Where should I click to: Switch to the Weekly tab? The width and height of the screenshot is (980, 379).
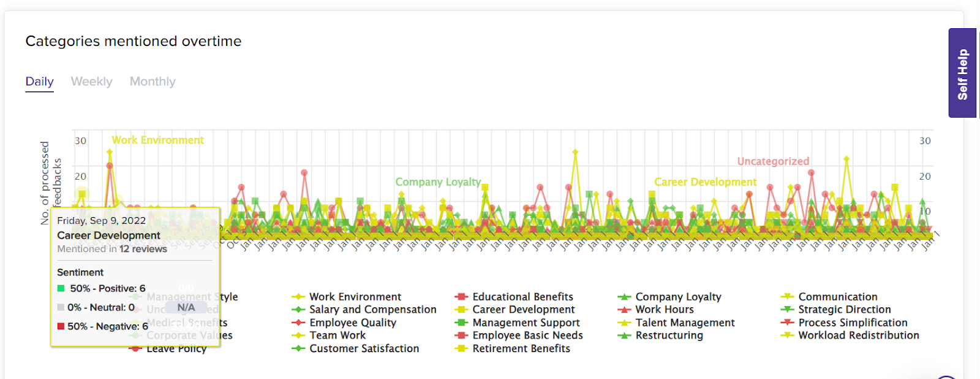pos(91,82)
